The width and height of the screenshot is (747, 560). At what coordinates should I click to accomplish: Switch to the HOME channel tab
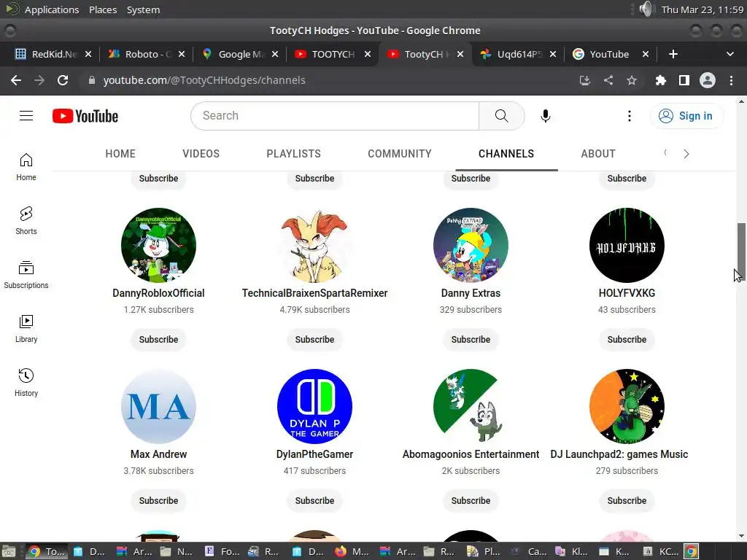120,154
